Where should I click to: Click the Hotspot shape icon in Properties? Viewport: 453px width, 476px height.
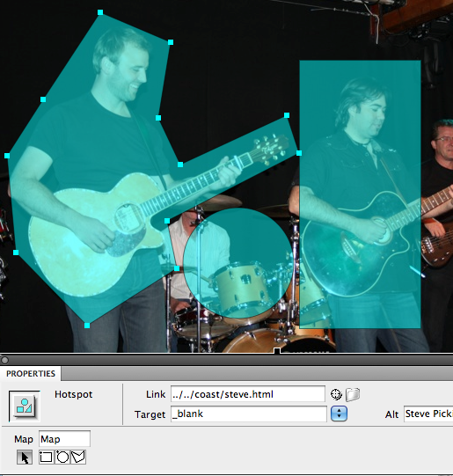(x=25, y=406)
